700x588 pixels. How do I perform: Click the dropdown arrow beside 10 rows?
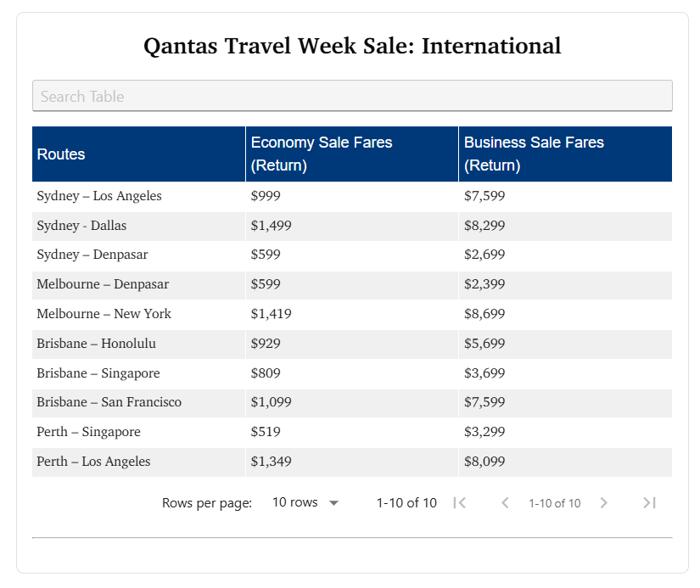point(333,503)
